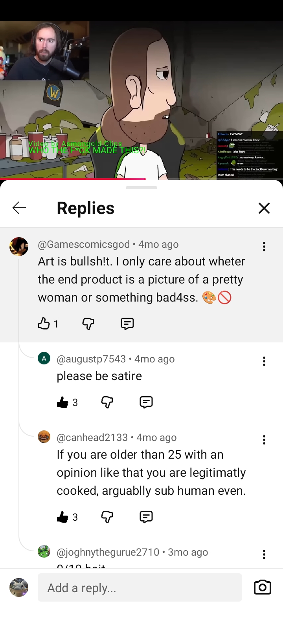Close the Replies panel

(x=264, y=208)
